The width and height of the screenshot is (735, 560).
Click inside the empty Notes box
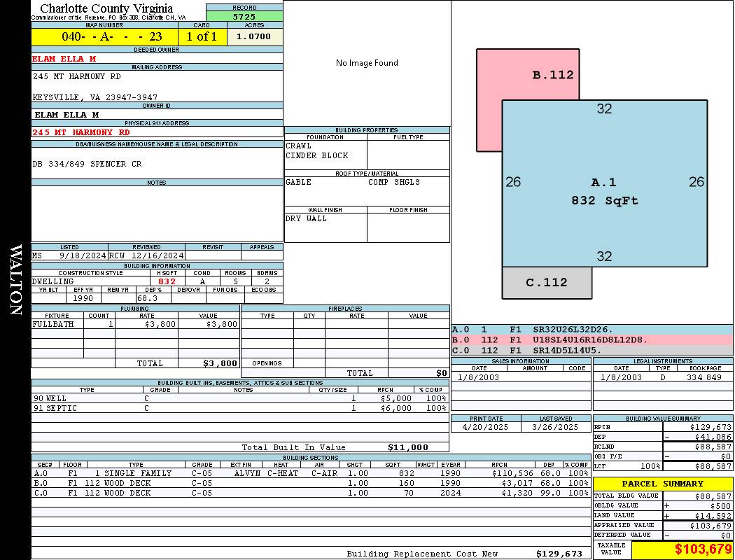157,213
